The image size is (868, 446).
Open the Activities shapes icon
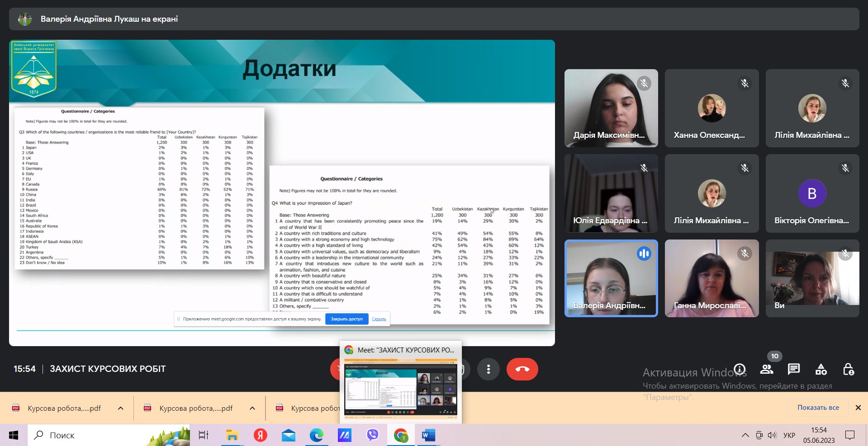(821, 369)
